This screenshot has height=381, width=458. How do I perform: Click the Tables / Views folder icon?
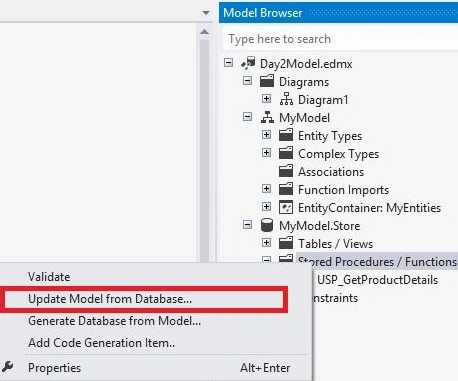point(286,243)
